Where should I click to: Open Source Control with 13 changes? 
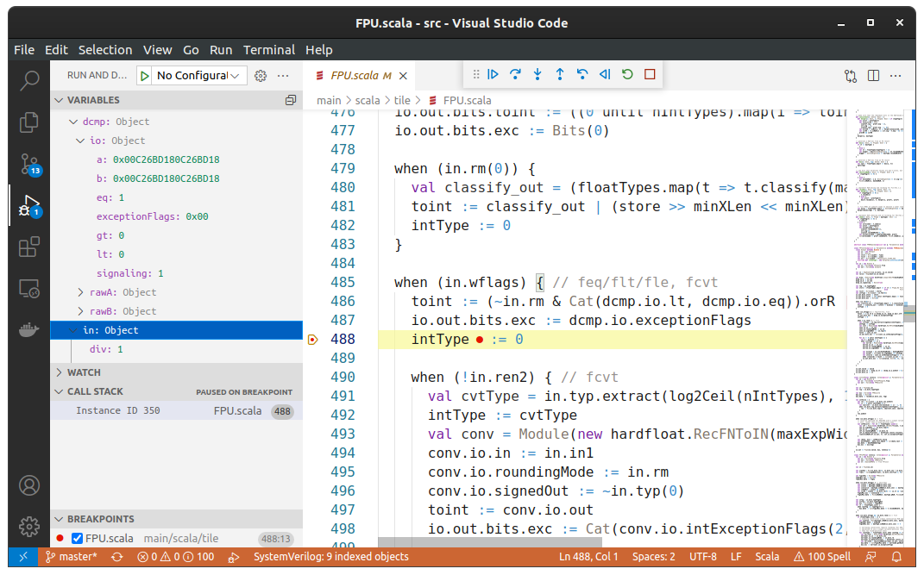[29, 164]
